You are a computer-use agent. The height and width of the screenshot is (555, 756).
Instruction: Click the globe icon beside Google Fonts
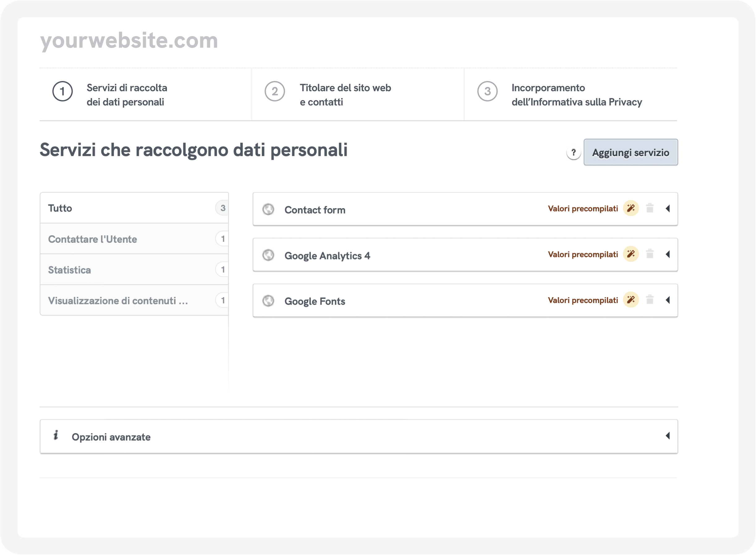coord(268,301)
